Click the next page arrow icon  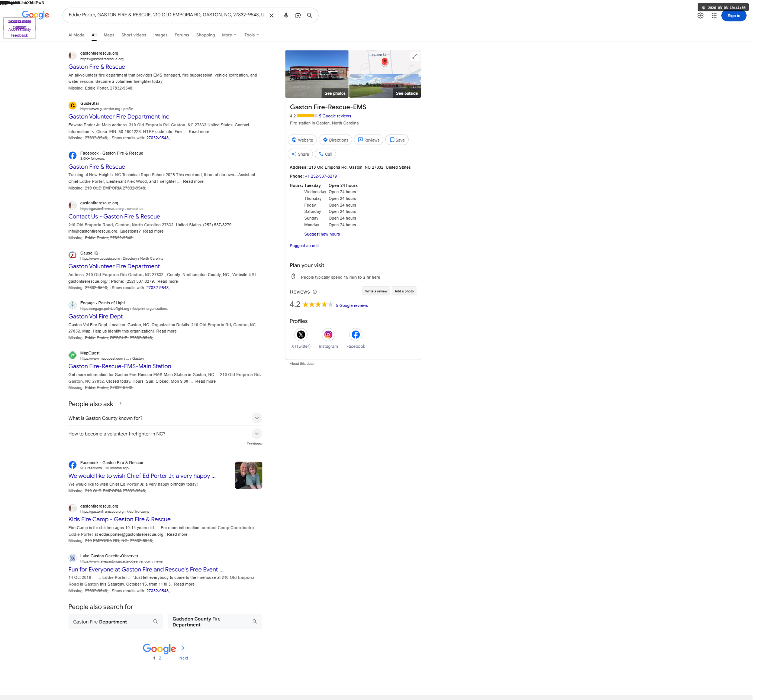point(183,648)
